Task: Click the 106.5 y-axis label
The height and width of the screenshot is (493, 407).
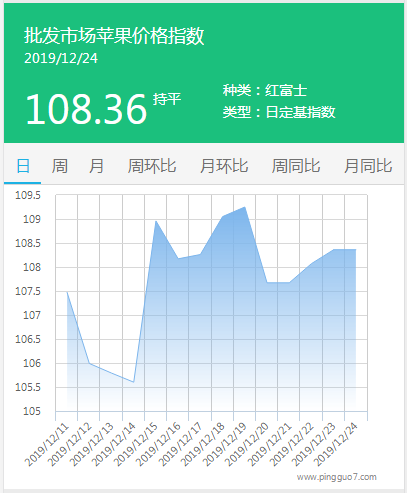Action: click(x=28, y=339)
